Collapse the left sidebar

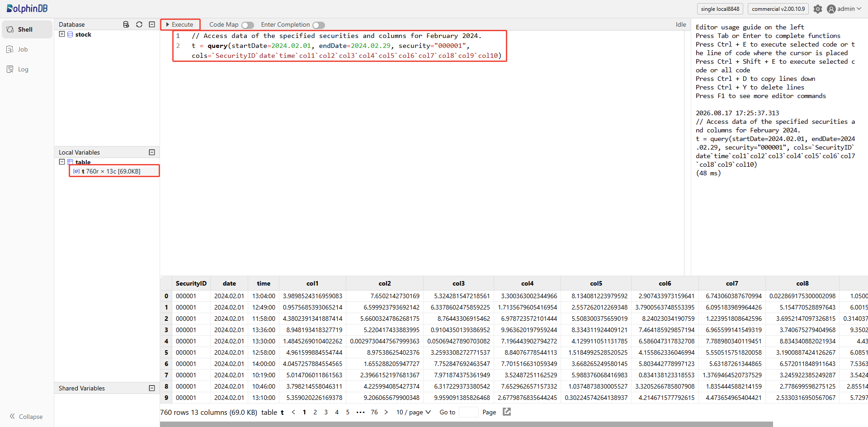pos(26,416)
